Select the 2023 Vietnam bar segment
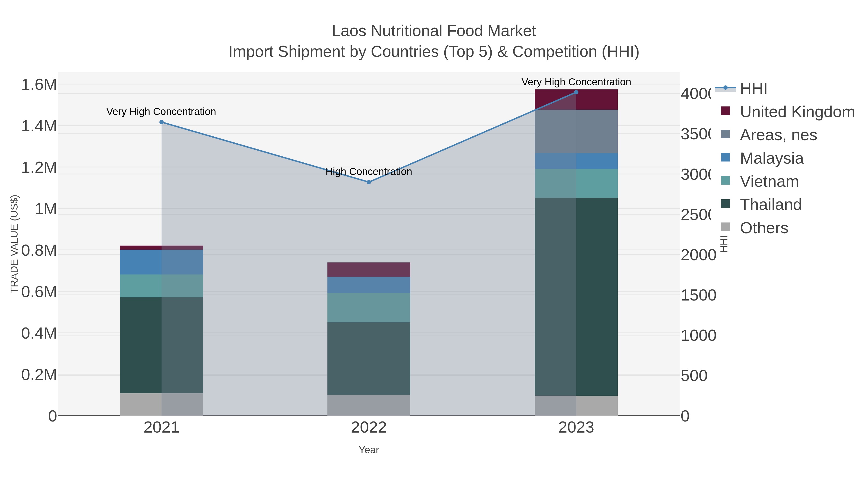This screenshot has width=868, height=488. (576, 184)
